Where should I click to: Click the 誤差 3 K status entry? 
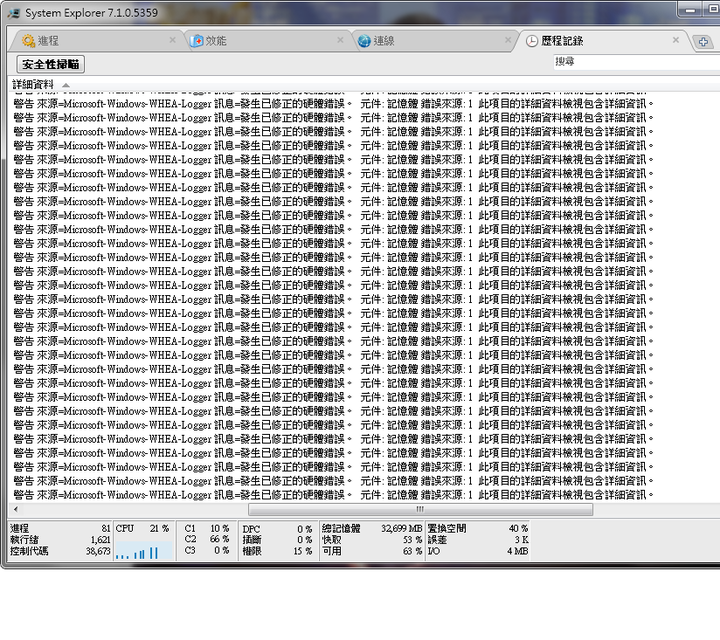tap(478, 539)
